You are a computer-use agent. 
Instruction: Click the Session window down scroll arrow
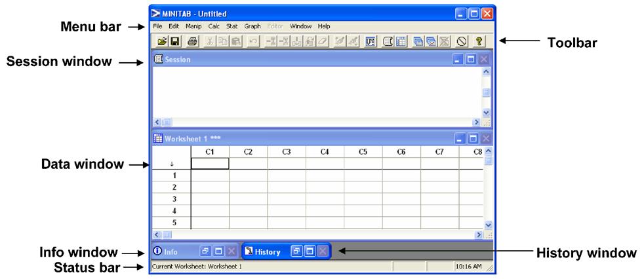(x=487, y=113)
